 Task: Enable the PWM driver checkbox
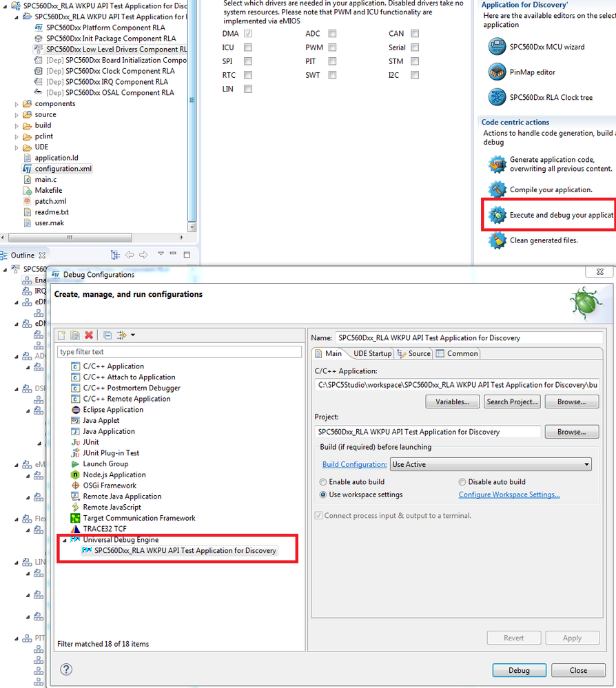pyautogui.click(x=332, y=48)
